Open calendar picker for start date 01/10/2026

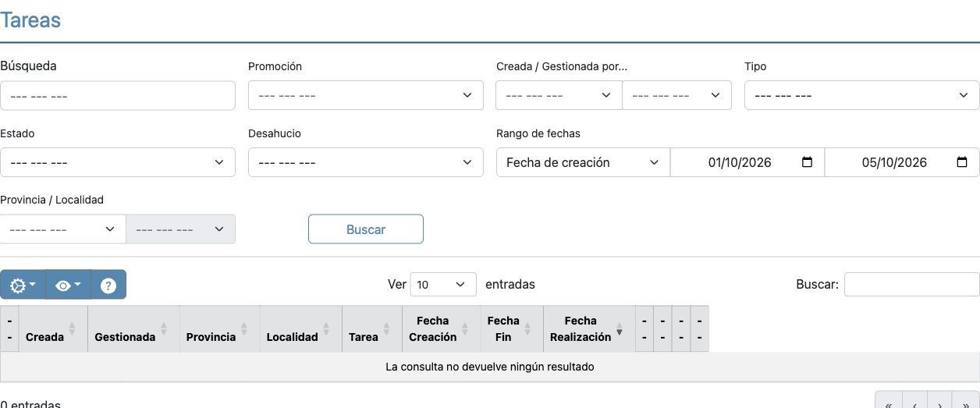pyautogui.click(x=808, y=162)
